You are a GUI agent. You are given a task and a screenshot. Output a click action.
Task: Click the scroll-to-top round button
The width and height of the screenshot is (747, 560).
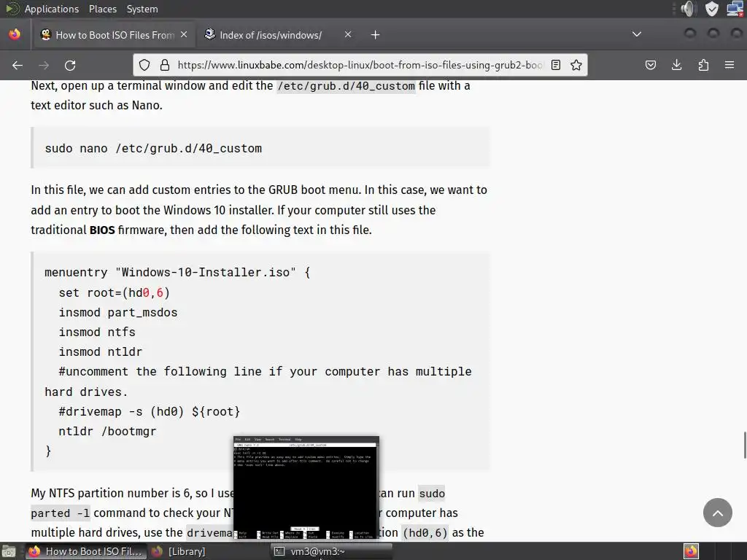718,513
